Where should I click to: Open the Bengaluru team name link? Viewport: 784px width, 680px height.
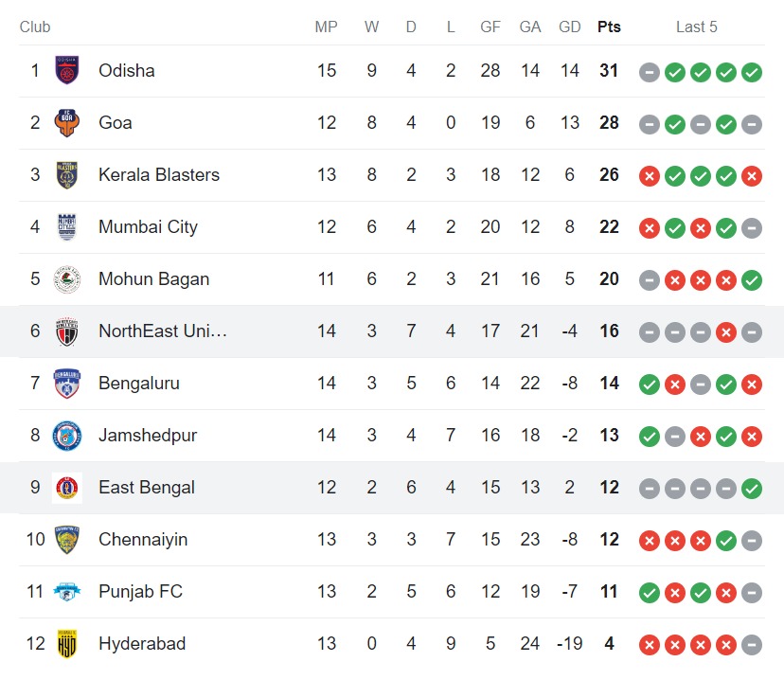point(138,384)
